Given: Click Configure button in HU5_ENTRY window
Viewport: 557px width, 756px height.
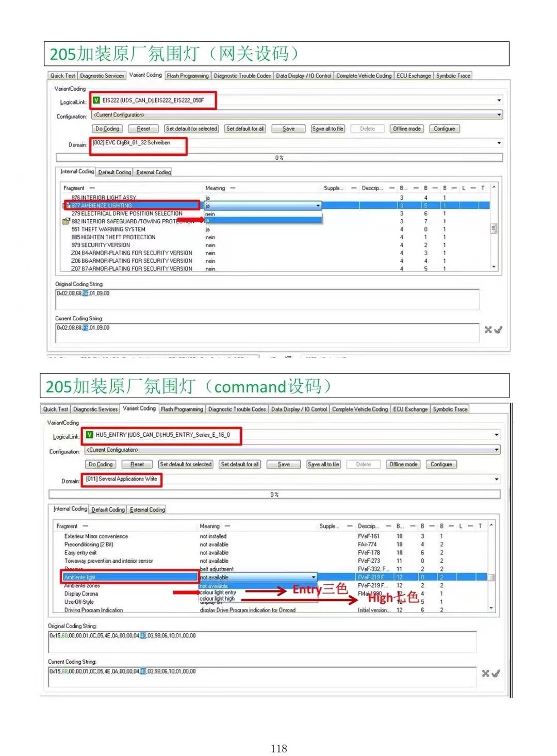Looking at the screenshot, I should (441, 465).
